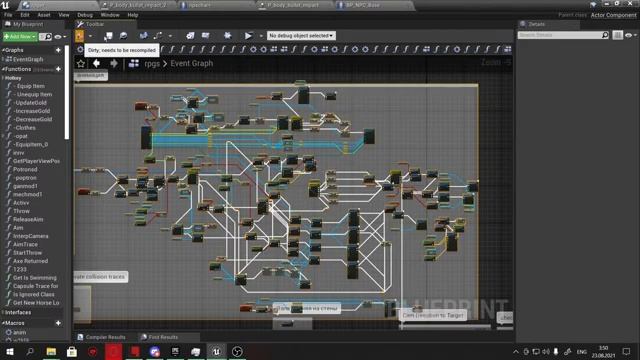Open the 'No debug object selected' dropdown
Viewport: 640px width, 360px height.
(x=301, y=36)
